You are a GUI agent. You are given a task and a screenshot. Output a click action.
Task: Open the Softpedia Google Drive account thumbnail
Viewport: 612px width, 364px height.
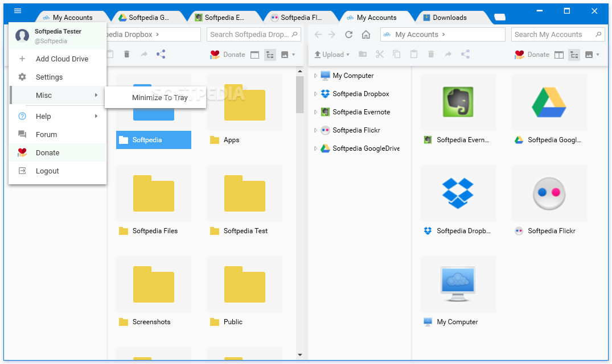(549, 102)
